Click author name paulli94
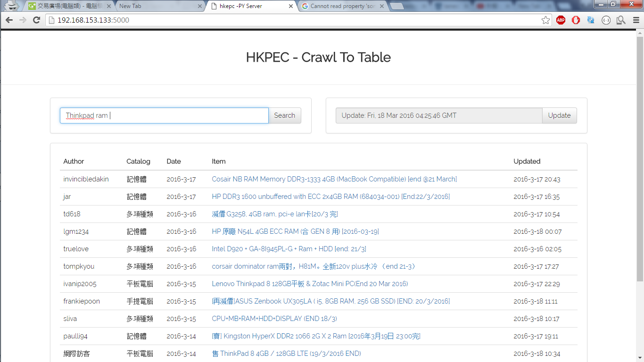Image resolution: width=644 pixels, height=362 pixels. (75, 336)
